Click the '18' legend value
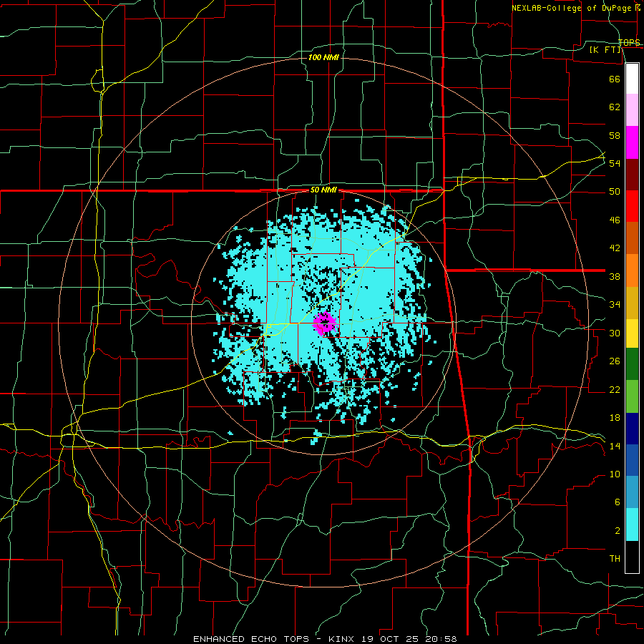The image size is (644, 644). tap(615, 418)
